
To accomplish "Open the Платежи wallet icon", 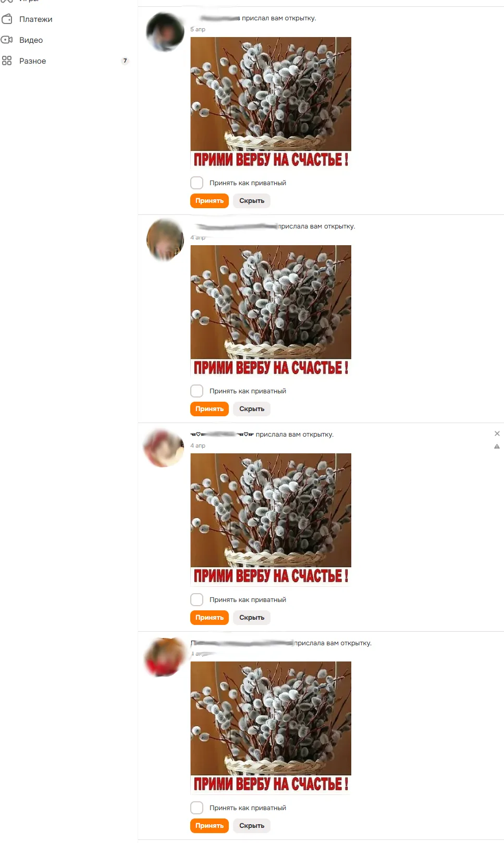I will click(x=7, y=19).
